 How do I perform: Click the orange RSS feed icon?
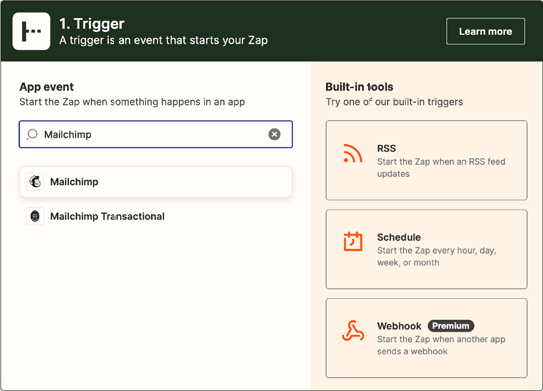pyautogui.click(x=353, y=153)
